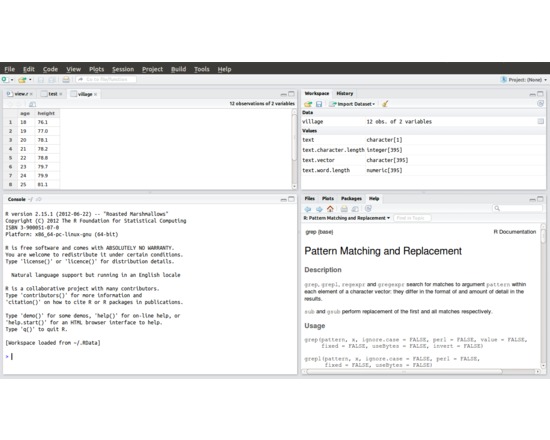The width and height of the screenshot is (550, 440).
Task: Click the Help forward arrow icon
Action: click(319, 209)
